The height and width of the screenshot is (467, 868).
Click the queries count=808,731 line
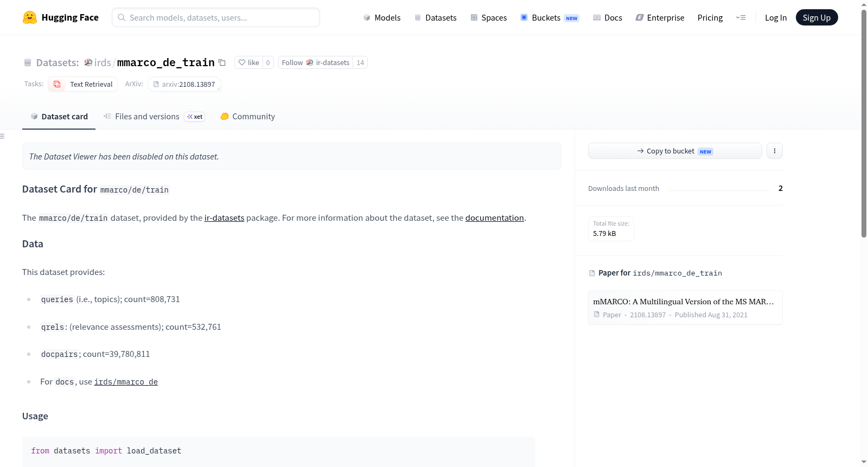point(110,299)
